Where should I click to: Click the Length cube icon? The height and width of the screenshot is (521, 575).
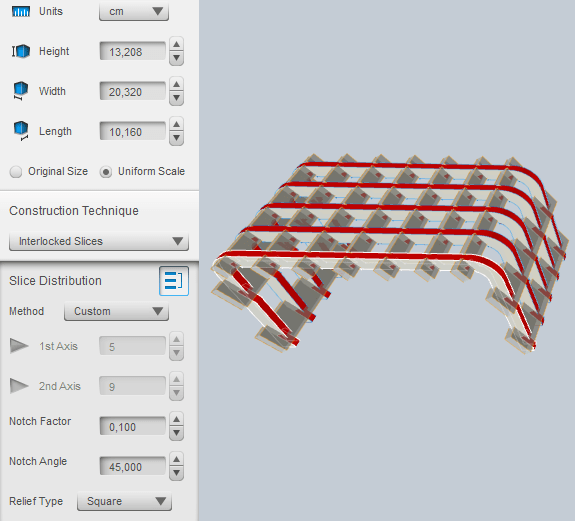(x=21, y=131)
